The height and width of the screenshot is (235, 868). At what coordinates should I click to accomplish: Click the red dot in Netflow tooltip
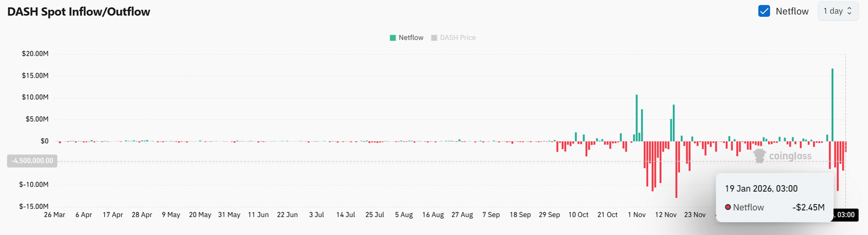click(x=728, y=207)
